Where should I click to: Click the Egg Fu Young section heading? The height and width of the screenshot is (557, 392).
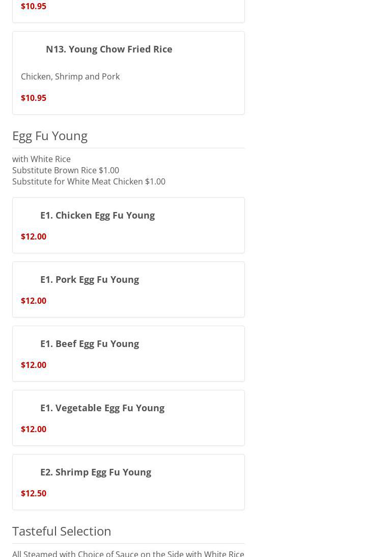[50, 136]
